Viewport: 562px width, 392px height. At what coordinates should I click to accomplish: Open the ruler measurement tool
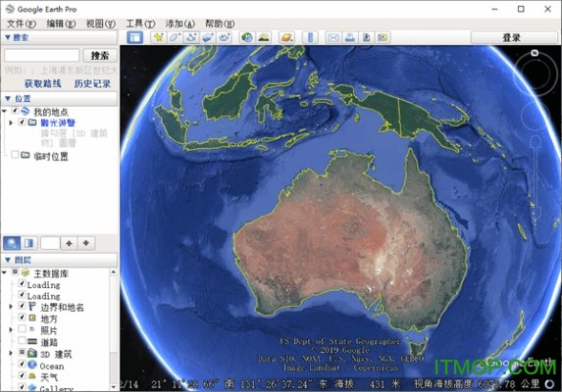point(310,37)
